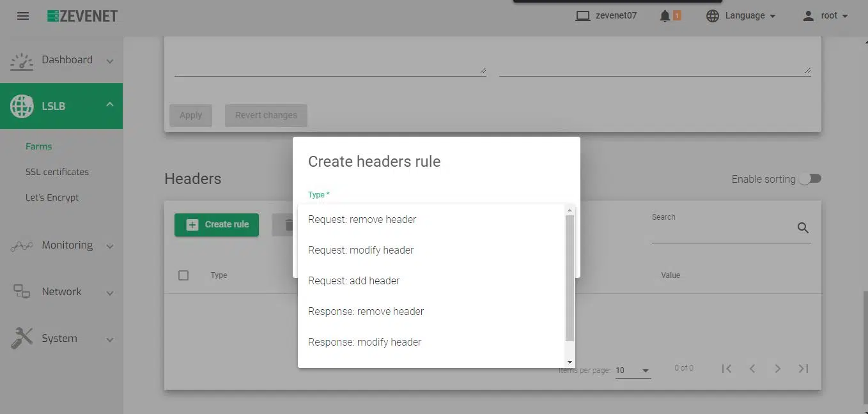Check the select-all rules checkbox
Image resolution: width=868 pixels, height=414 pixels.
(183, 275)
